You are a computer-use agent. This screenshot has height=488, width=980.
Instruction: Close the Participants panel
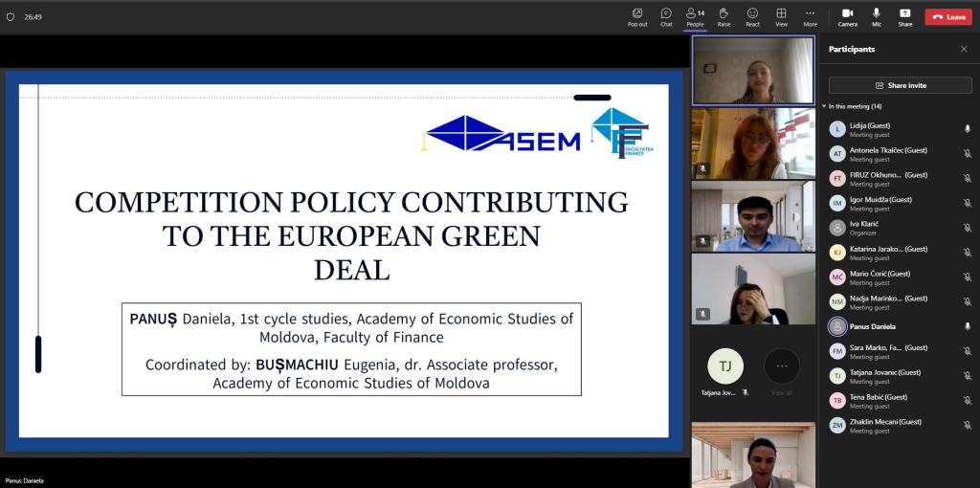pyautogui.click(x=964, y=49)
